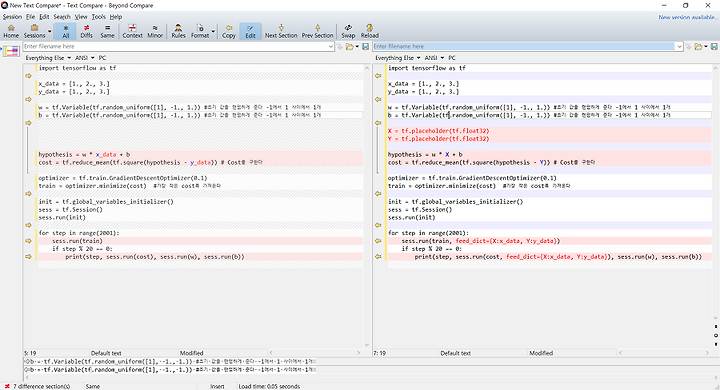Show all lines with All filter
Screen dimensions: 720x390
(x=66, y=31)
